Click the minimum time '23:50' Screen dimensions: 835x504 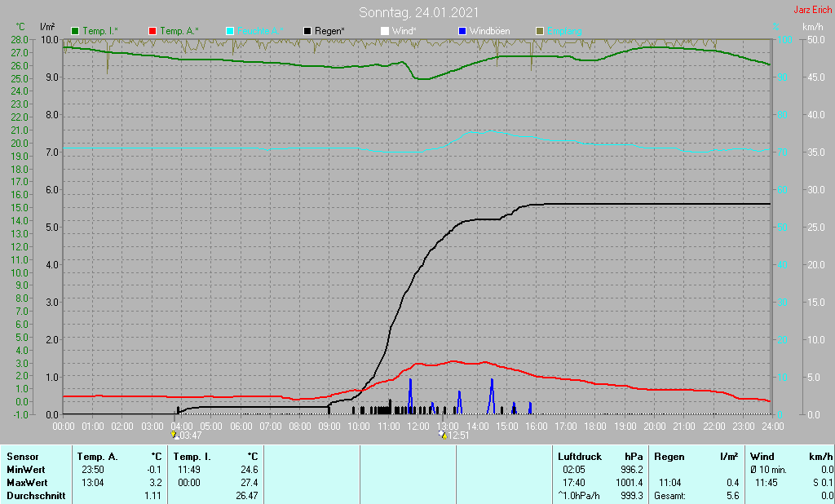[93, 470]
